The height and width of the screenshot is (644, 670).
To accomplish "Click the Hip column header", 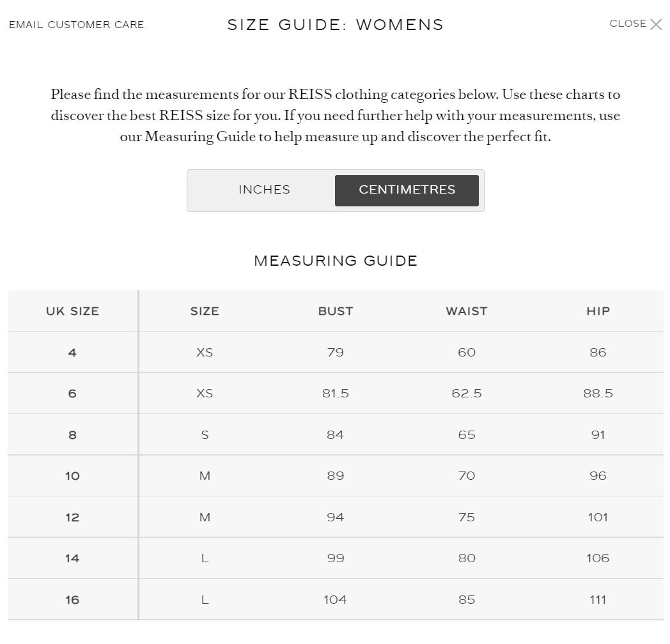I will pyautogui.click(x=598, y=311).
